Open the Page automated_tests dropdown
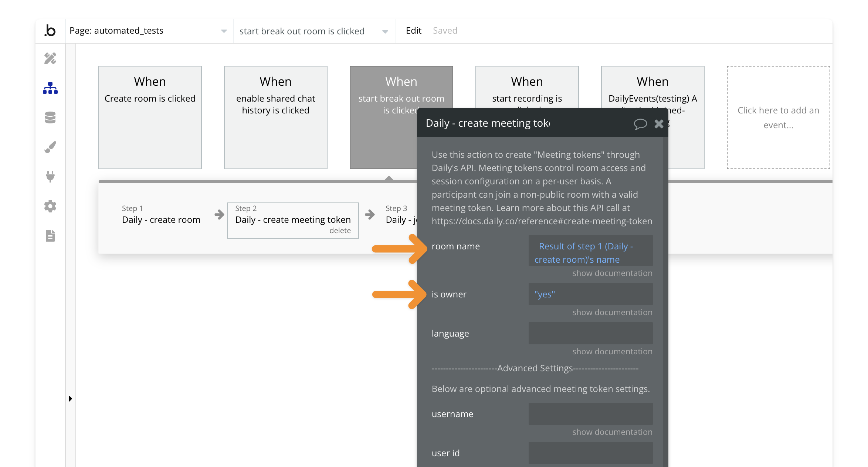This screenshot has height=467, width=868. point(149,31)
